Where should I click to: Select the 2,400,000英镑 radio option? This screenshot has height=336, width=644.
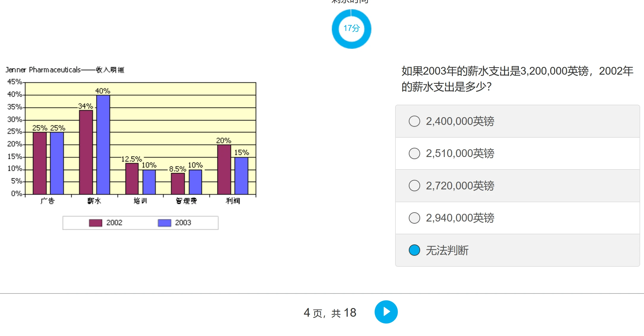pos(414,121)
